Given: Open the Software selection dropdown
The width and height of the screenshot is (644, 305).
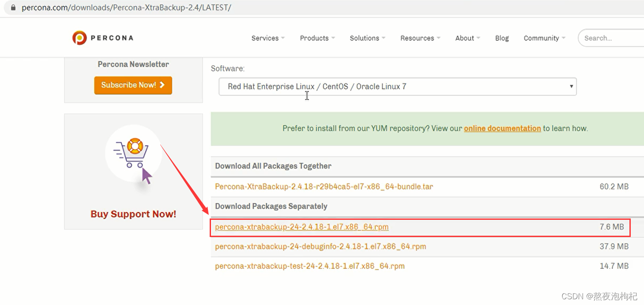Looking at the screenshot, I should click(x=398, y=87).
